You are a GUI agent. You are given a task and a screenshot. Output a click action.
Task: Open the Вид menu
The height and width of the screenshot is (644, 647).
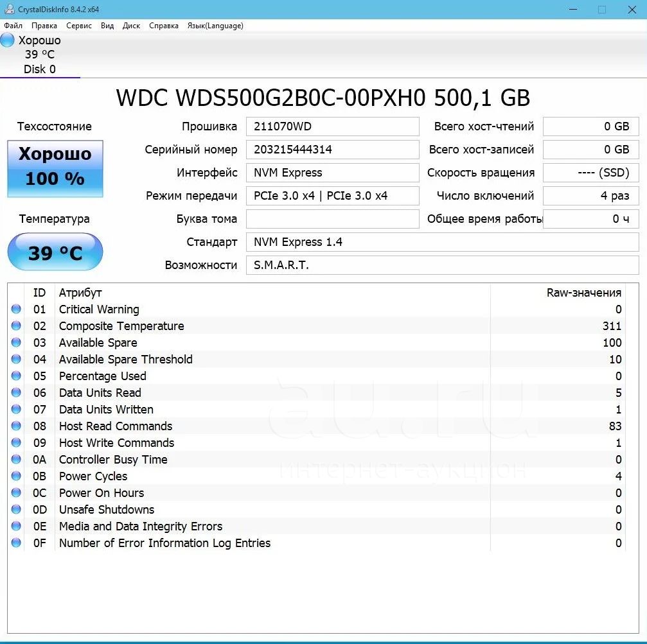click(107, 26)
